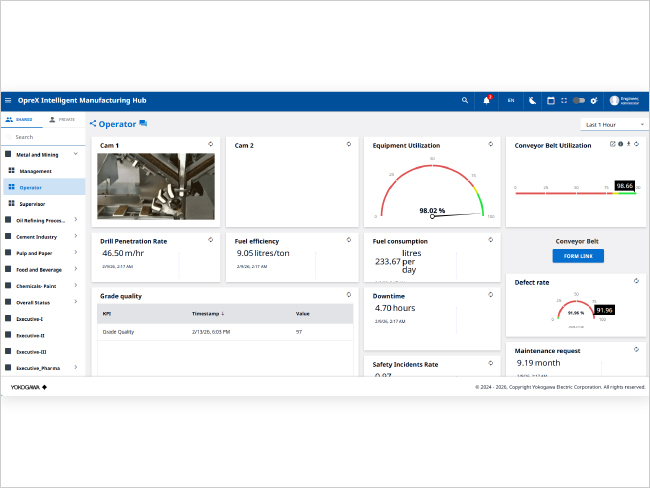Click the Cam 1 video thumbnail
Viewport: 650px width, 488px height.
point(156,186)
